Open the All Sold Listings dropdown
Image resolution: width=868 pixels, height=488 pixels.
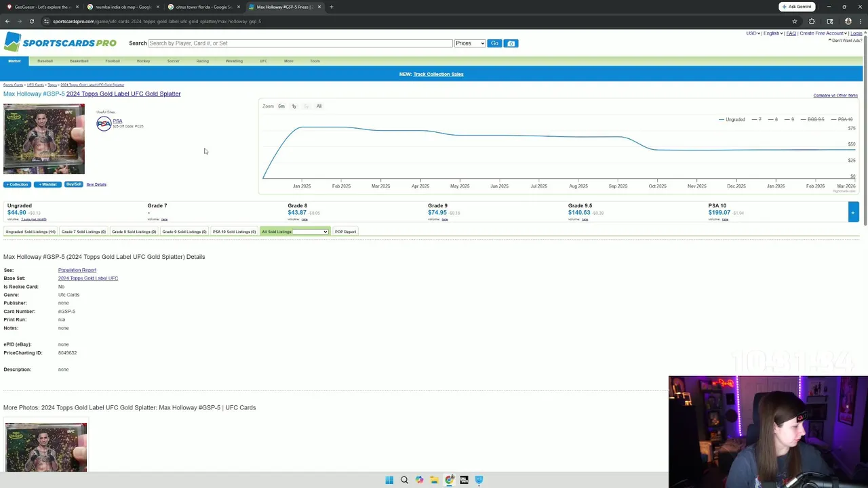tap(311, 232)
